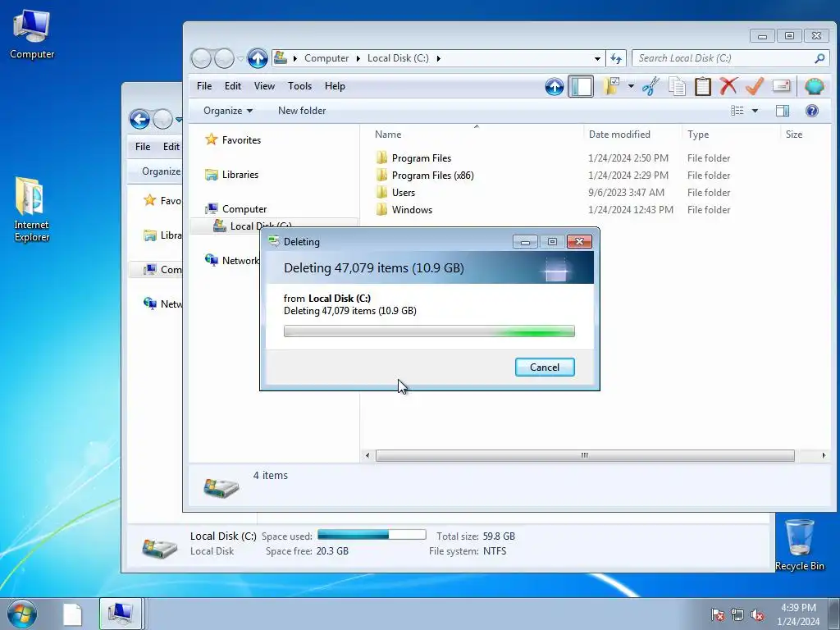
Task: Select Network in the navigation pane
Action: pos(231,260)
